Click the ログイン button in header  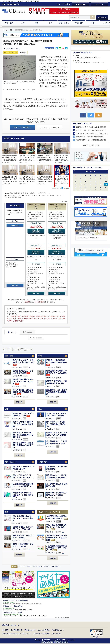pyautogui.click(x=99, y=4)
